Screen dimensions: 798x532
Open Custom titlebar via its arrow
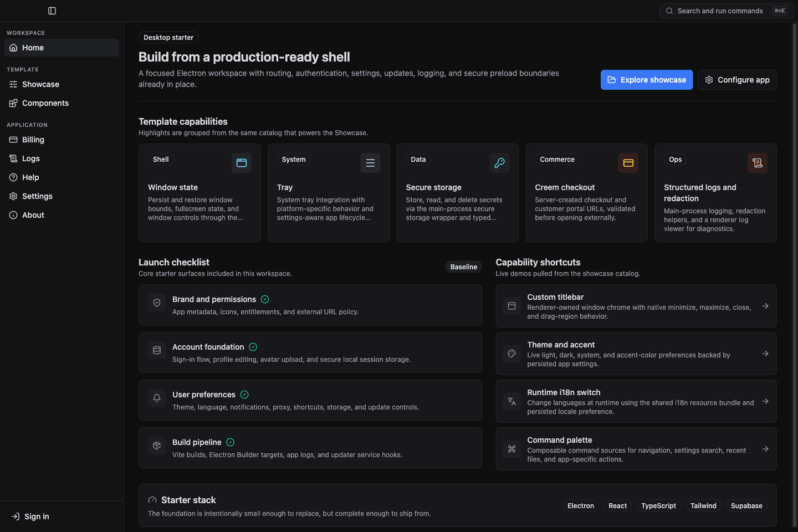[765, 306]
